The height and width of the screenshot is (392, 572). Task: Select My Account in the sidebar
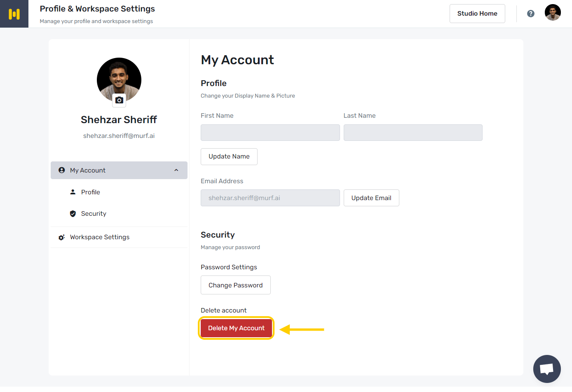pos(119,170)
